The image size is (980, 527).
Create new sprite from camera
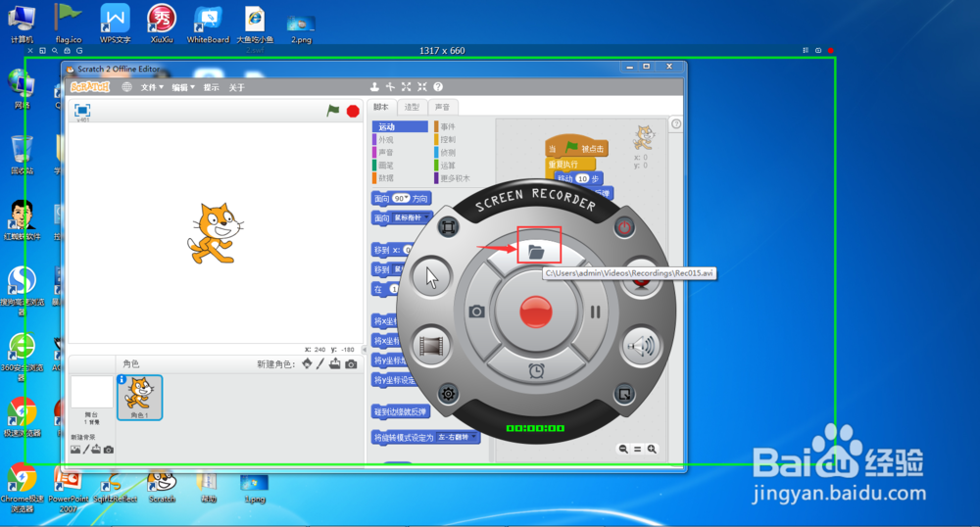point(351,364)
